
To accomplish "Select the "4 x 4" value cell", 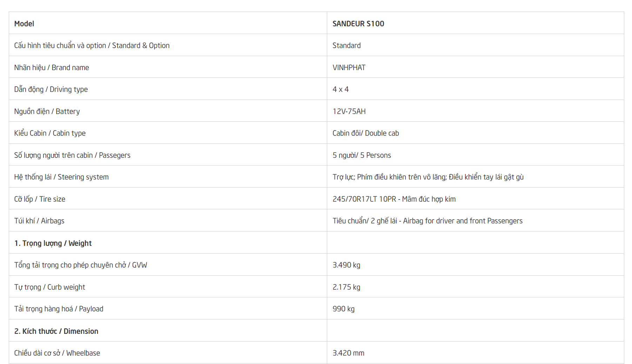I will pyautogui.click(x=340, y=89).
